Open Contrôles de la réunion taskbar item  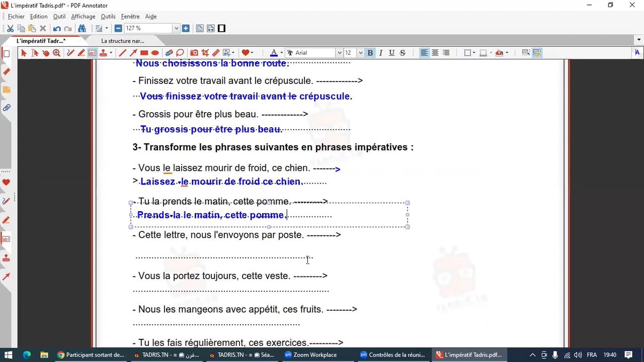point(393,354)
